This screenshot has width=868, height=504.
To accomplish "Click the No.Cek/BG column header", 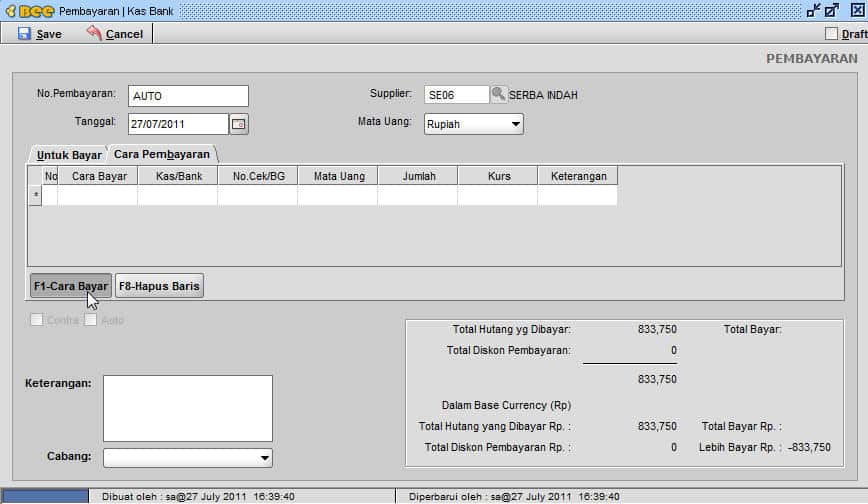I will tap(259, 176).
